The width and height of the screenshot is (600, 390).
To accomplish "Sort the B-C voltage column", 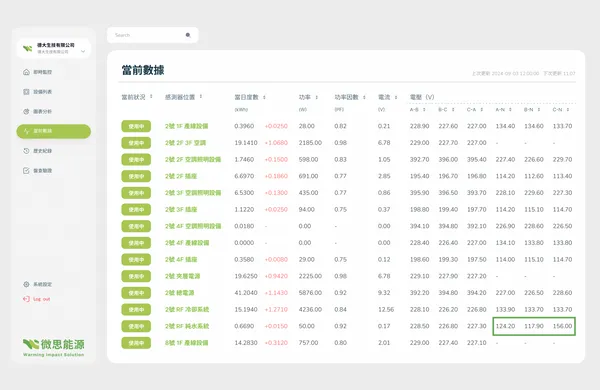I will click(x=453, y=110).
